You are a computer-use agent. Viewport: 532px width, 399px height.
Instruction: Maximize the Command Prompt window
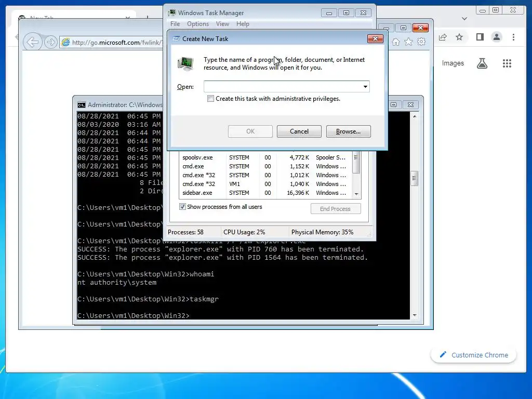(x=394, y=104)
